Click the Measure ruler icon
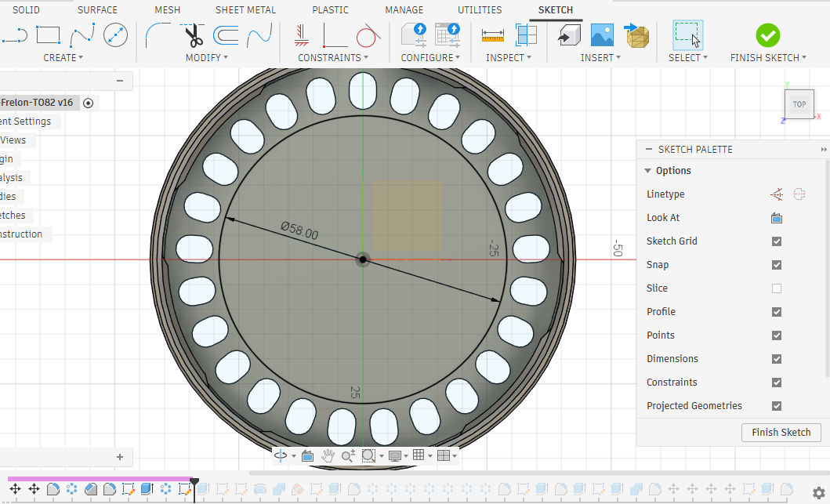 click(492, 35)
